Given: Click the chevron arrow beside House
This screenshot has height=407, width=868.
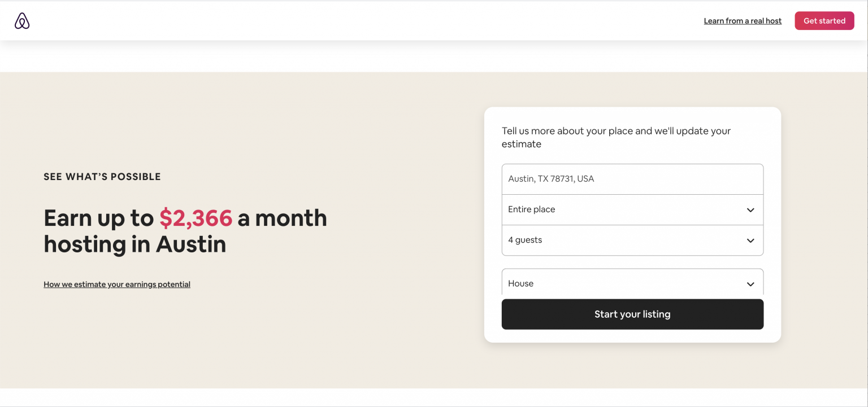Looking at the screenshot, I should pos(750,284).
